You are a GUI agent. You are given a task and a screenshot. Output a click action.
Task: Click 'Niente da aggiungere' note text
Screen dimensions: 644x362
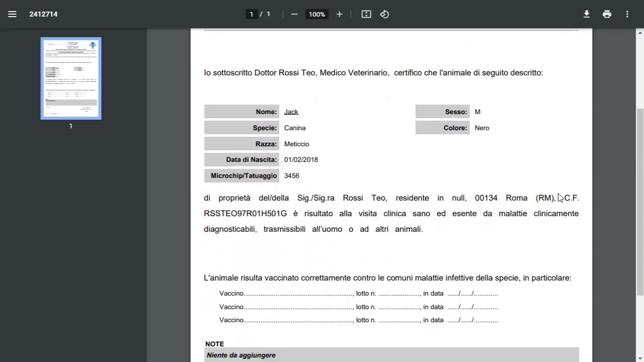241,355
